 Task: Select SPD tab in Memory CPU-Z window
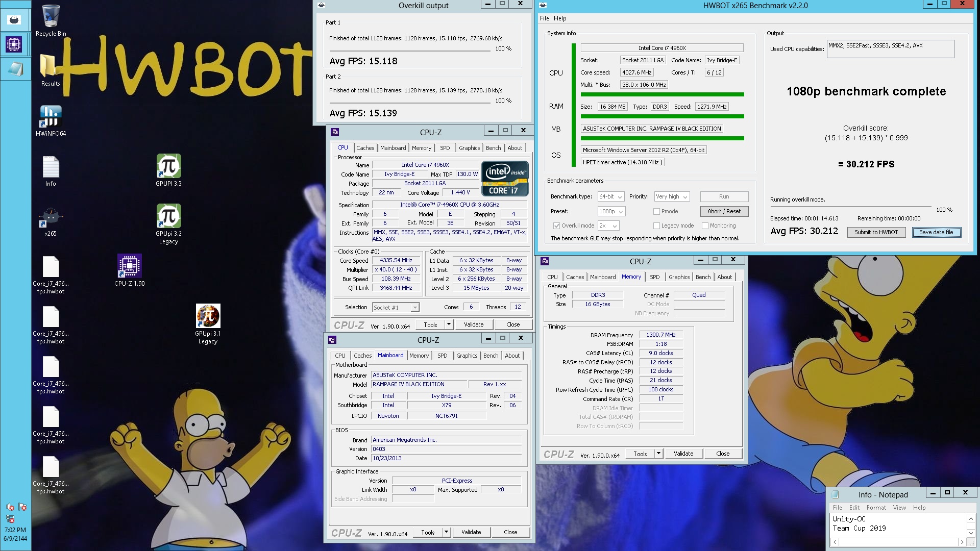click(654, 277)
